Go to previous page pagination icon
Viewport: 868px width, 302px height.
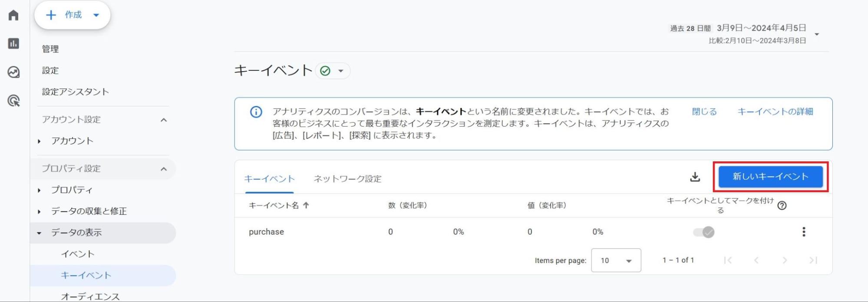[x=756, y=260]
